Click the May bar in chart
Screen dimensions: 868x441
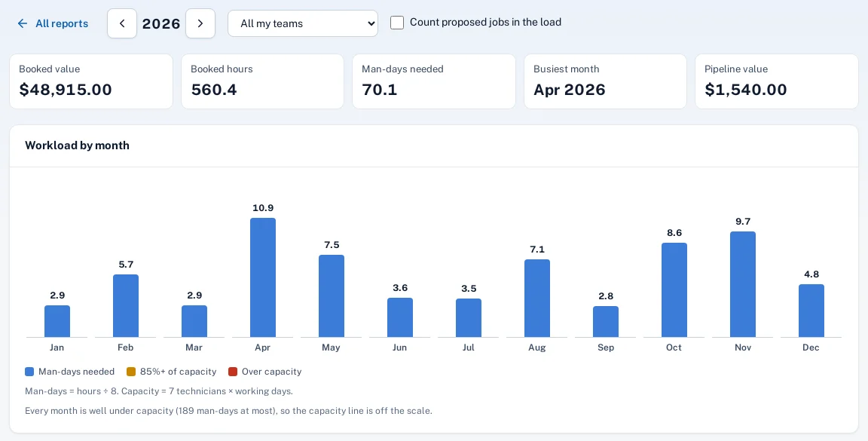332,296
